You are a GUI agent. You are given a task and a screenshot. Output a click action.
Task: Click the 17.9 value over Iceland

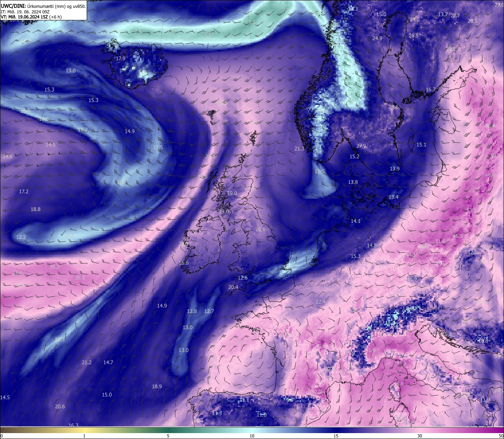pos(120,58)
